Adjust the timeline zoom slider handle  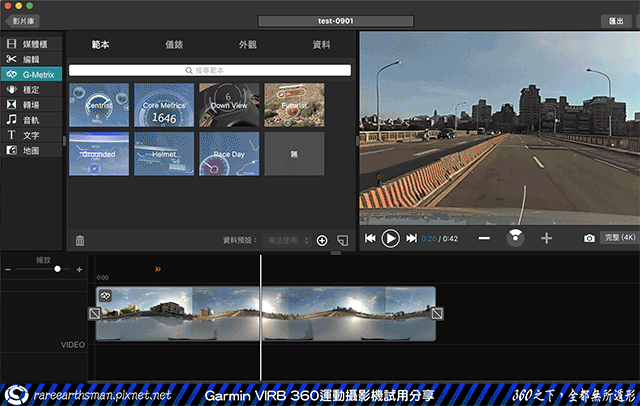[x=58, y=269]
